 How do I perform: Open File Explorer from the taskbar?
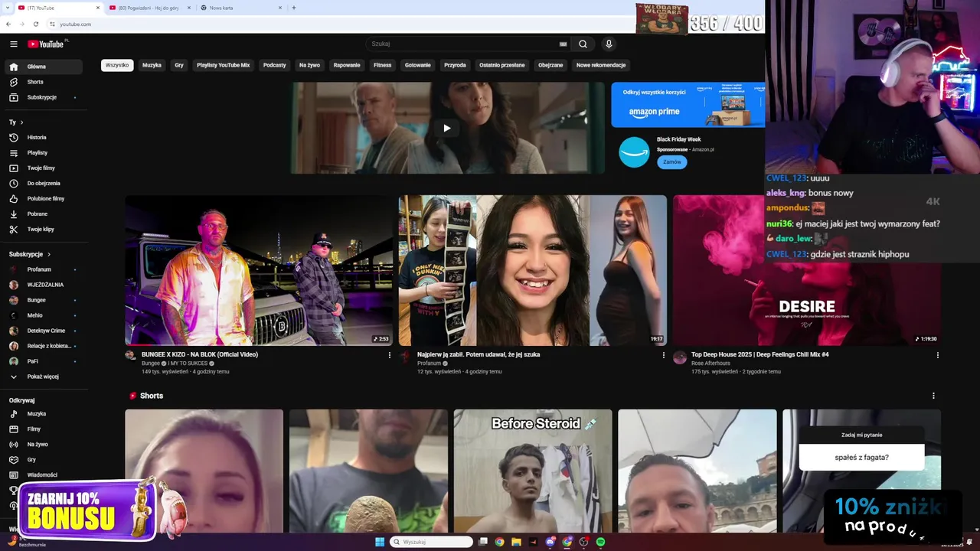516,542
